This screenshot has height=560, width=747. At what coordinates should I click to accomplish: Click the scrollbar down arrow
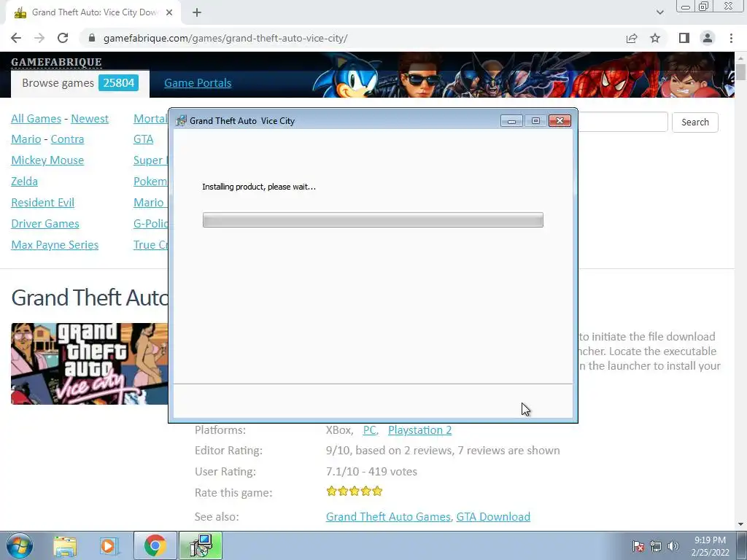[x=740, y=524]
